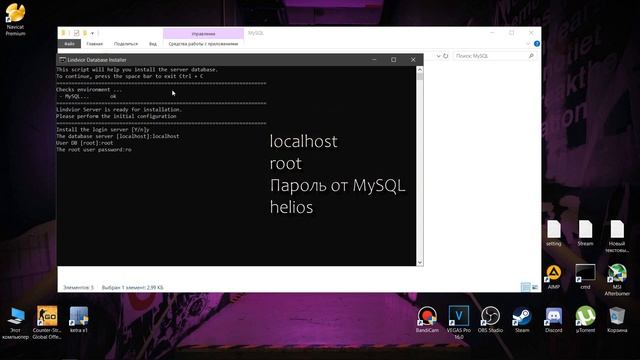Click the Explorer quick access properties icon
Image resolution: width=640 pixels, height=360 pixels.
[76, 33]
